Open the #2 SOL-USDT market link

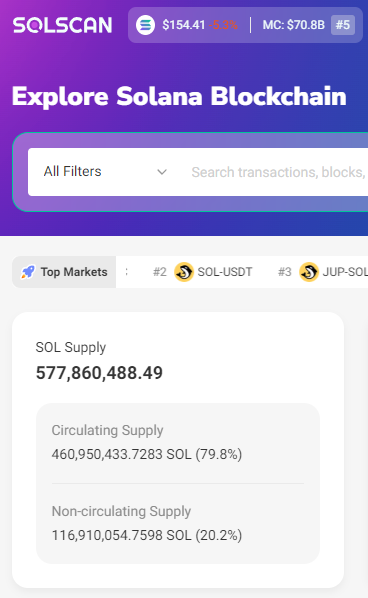tap(202, 272)
